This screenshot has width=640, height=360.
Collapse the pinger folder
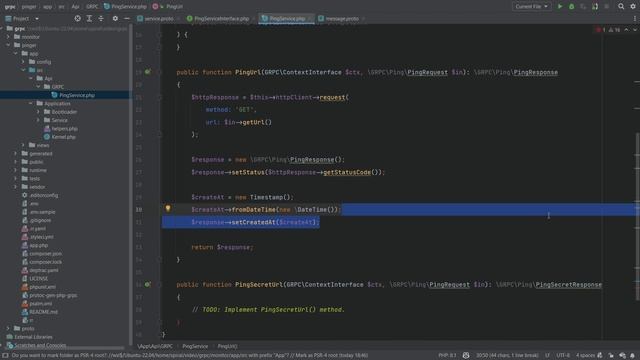pyautogui.click(x=8, y=45)
